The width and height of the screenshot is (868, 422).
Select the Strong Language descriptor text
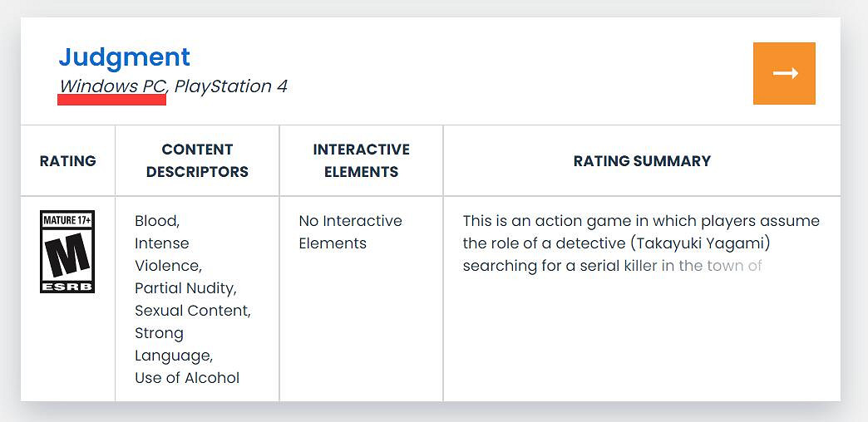(x=173, y=344)
